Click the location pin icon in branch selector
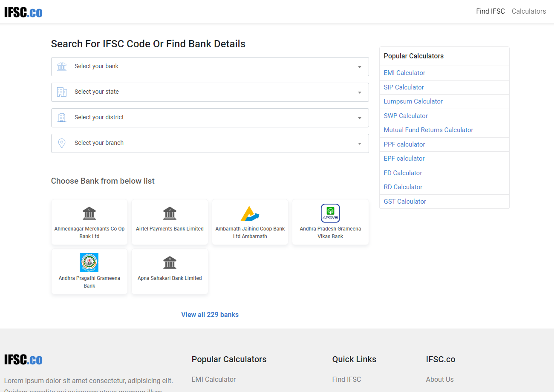 [62, 143]
